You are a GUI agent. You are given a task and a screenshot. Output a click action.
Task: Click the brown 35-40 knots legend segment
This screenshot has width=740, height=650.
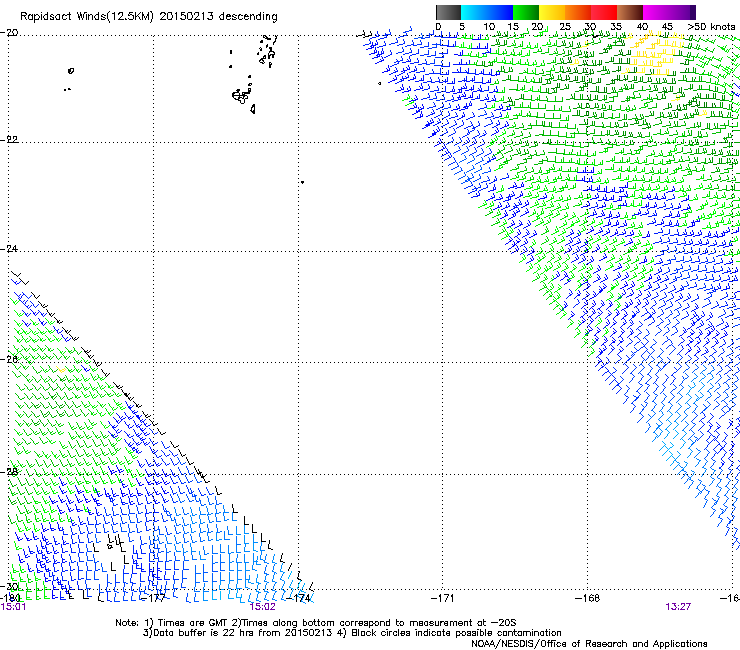coord(630,12)
